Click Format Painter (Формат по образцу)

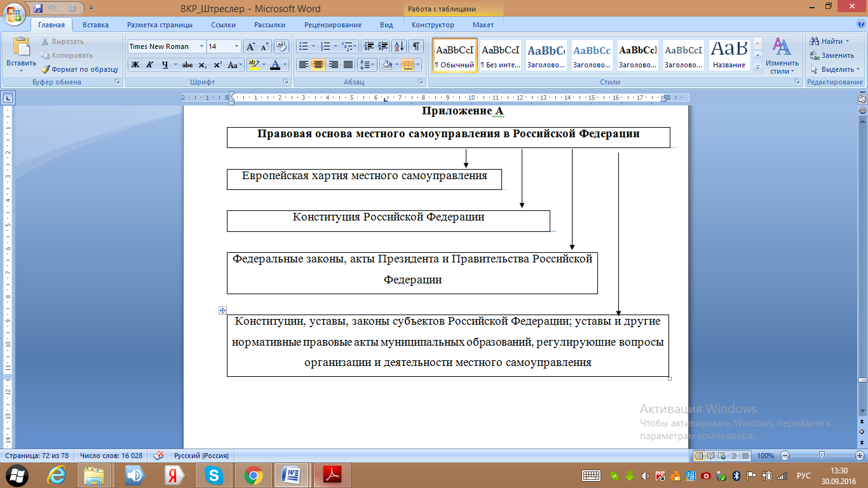79,69
